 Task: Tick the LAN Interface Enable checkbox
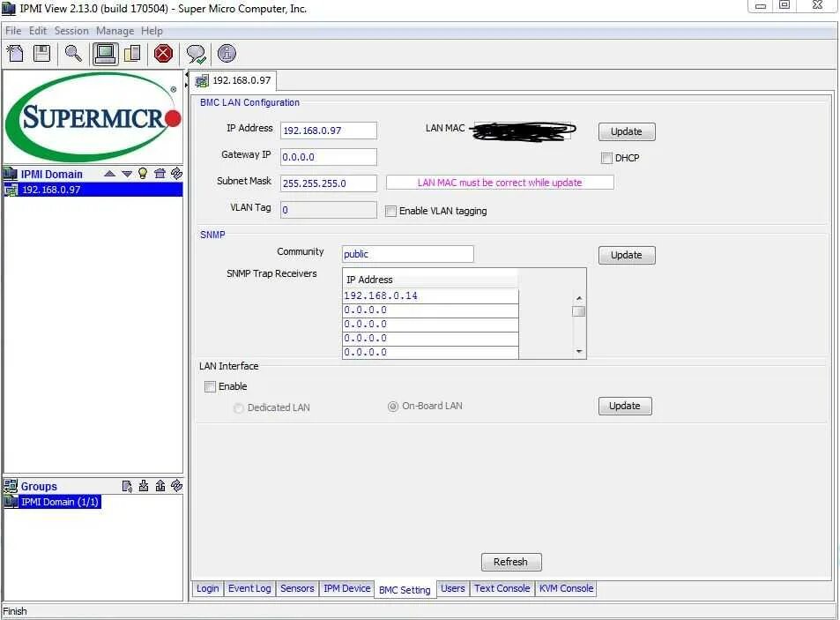click(x=210, y=386)
